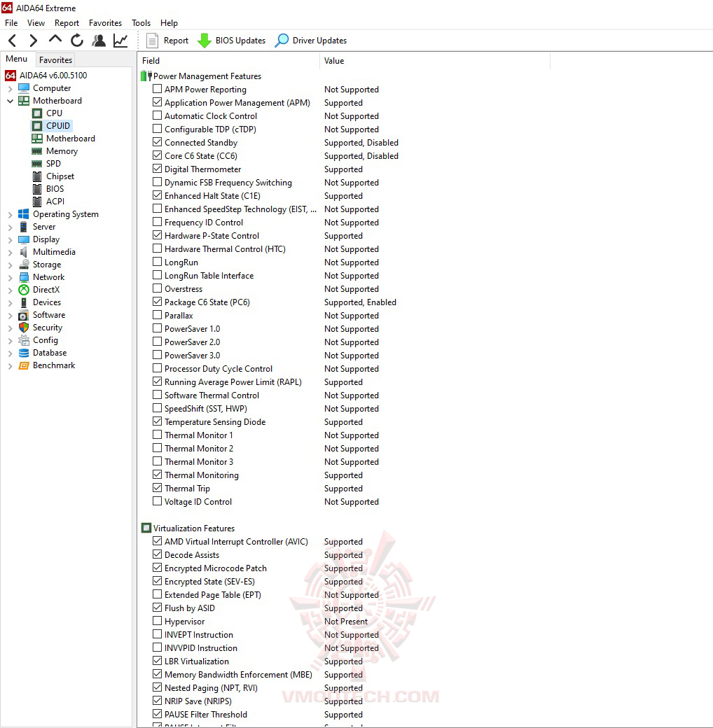Click the Database icon in the tree
Screen dimensions: 713x728
pos(24,353)
